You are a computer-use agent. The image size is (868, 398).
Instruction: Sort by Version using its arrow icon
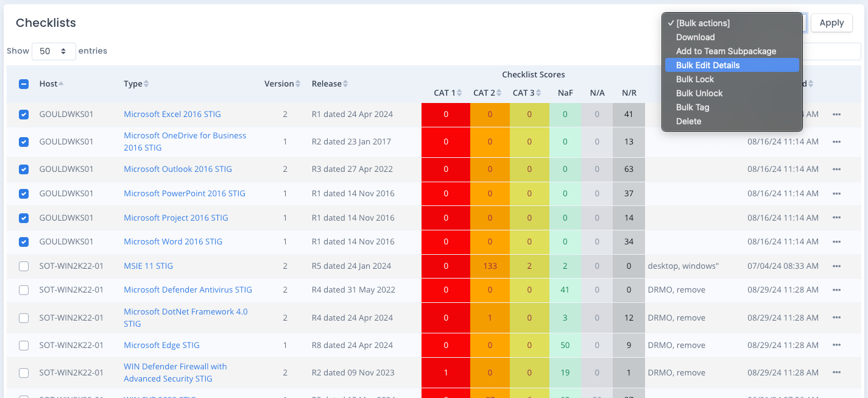(298, 84)
